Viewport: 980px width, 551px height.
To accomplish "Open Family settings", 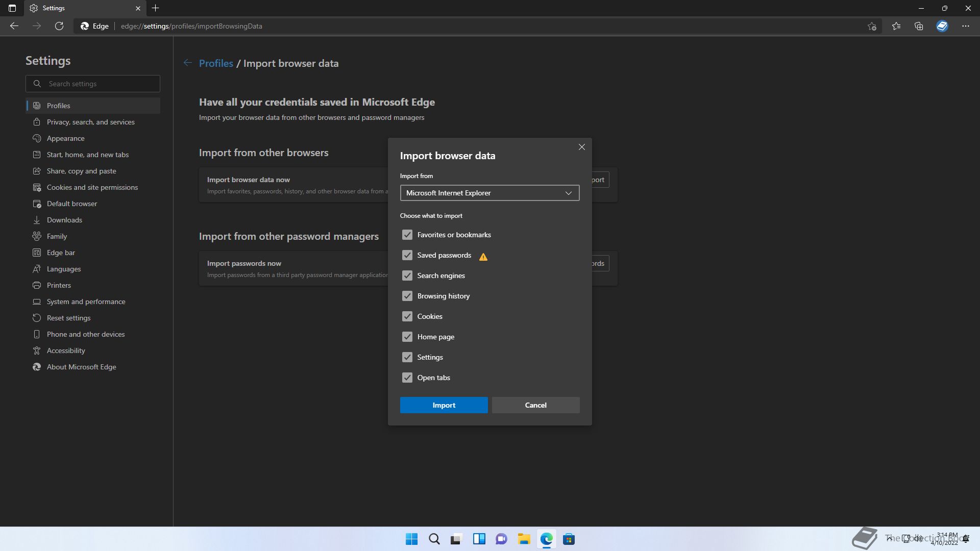I will 93,236.
